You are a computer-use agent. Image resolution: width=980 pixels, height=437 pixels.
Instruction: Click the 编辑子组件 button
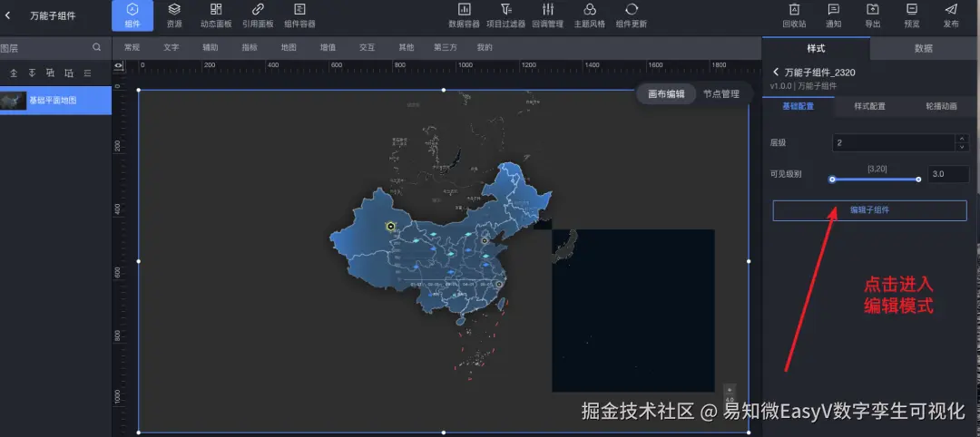pos(869,210)
